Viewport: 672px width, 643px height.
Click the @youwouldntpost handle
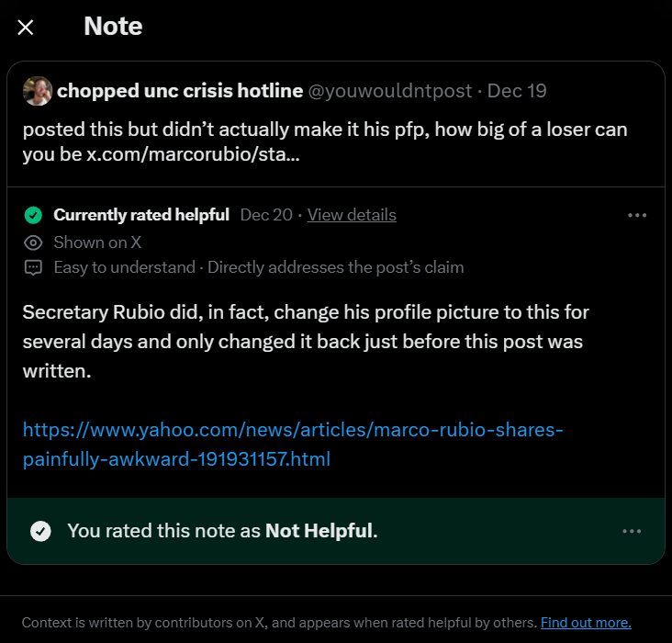coord(390,91)
